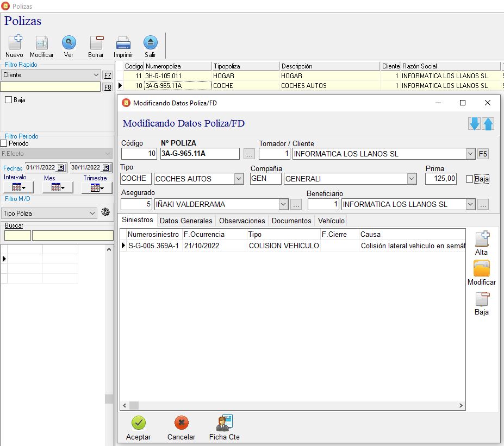The image size is (504, 446).
Task: Open the Beneficiario dropdown arrow
Action: click(470, 204)
